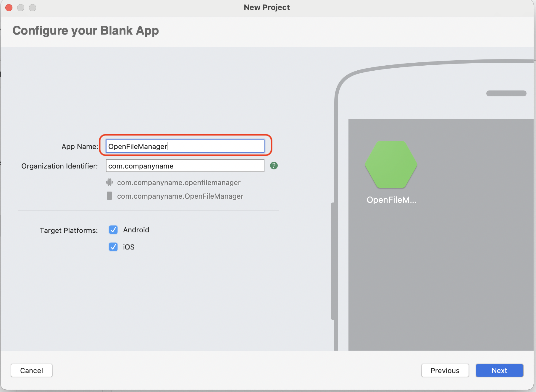Select the com.companyname.openfilemanager Android identifier text

coord(179,183)
